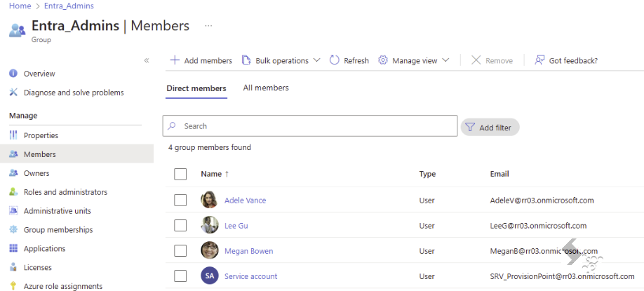Open Roles and administrators

(x=65, y=192)
